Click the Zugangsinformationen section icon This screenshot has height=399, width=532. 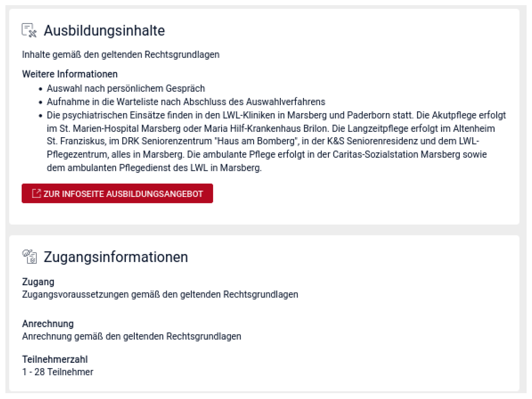(30, 256)
